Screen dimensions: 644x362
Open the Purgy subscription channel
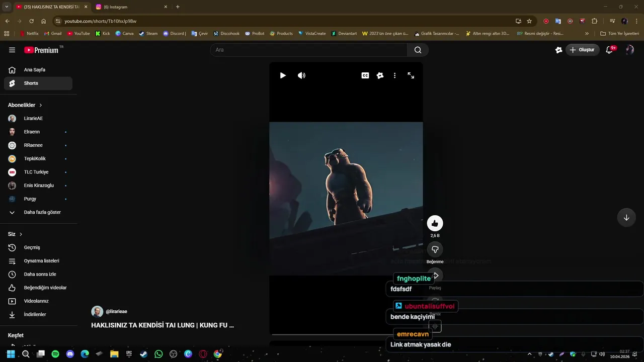38,199
